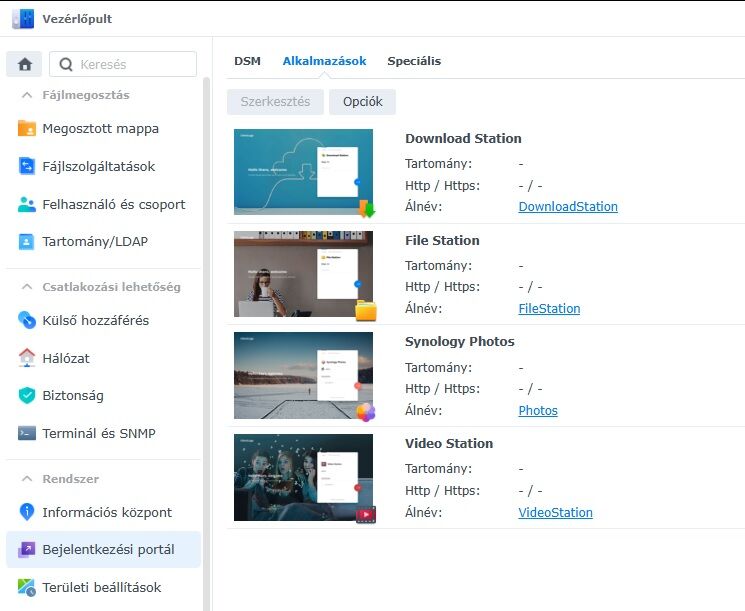Open the FileStation alias link
Screen dimensions: 745x611
point(549,309)
